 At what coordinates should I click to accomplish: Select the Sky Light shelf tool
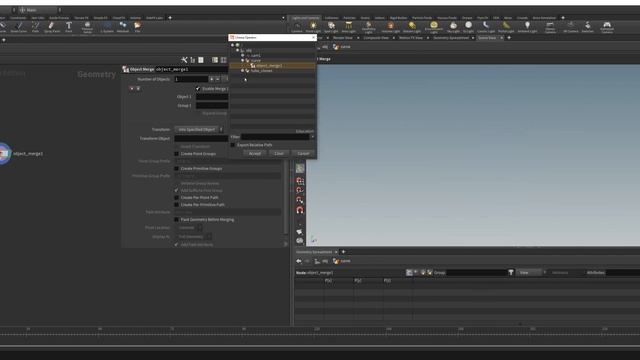pyautogui.click(x=453, y=27)
